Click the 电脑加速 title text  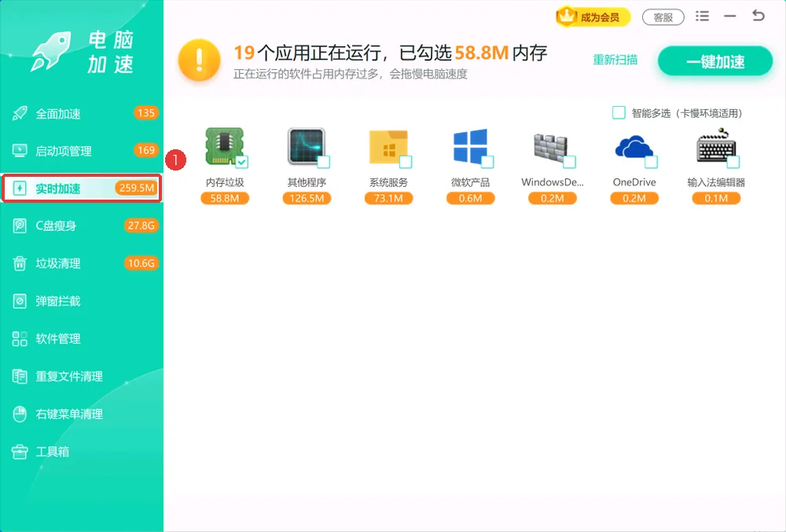tap(110, 52)
